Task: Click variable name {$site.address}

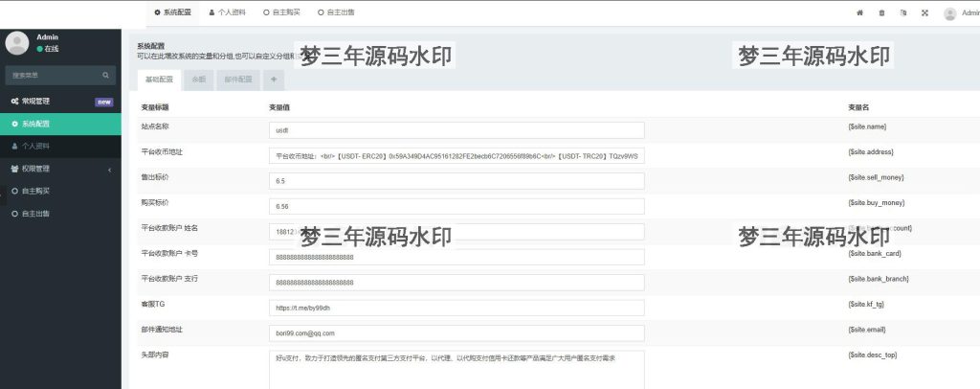Action: 871,152
